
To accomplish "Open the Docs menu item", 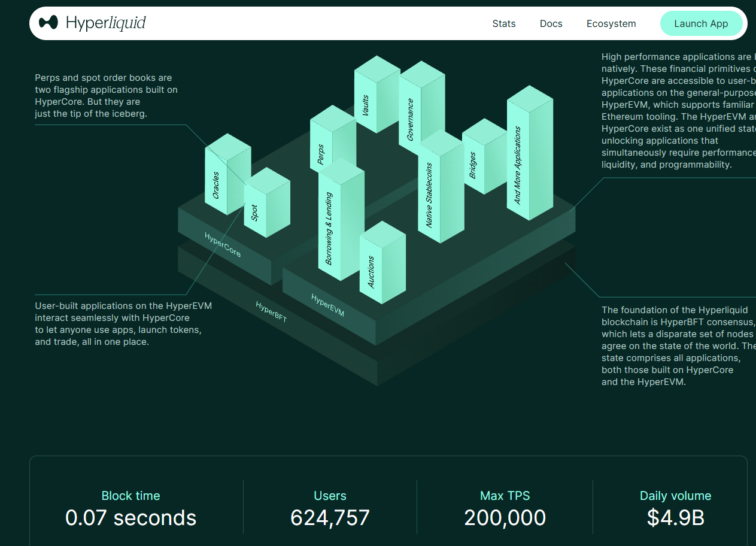I will (551, 24).
